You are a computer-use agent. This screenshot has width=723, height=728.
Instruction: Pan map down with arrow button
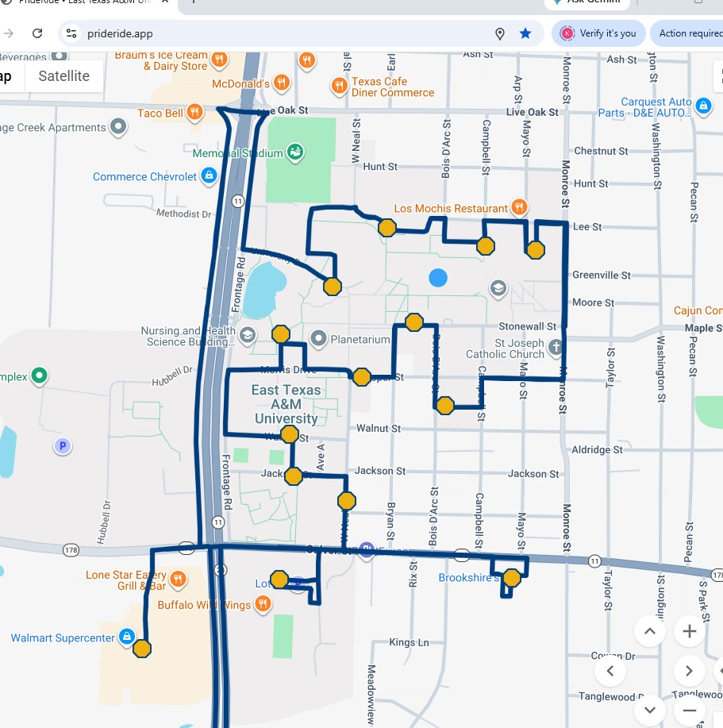(650, 710)
